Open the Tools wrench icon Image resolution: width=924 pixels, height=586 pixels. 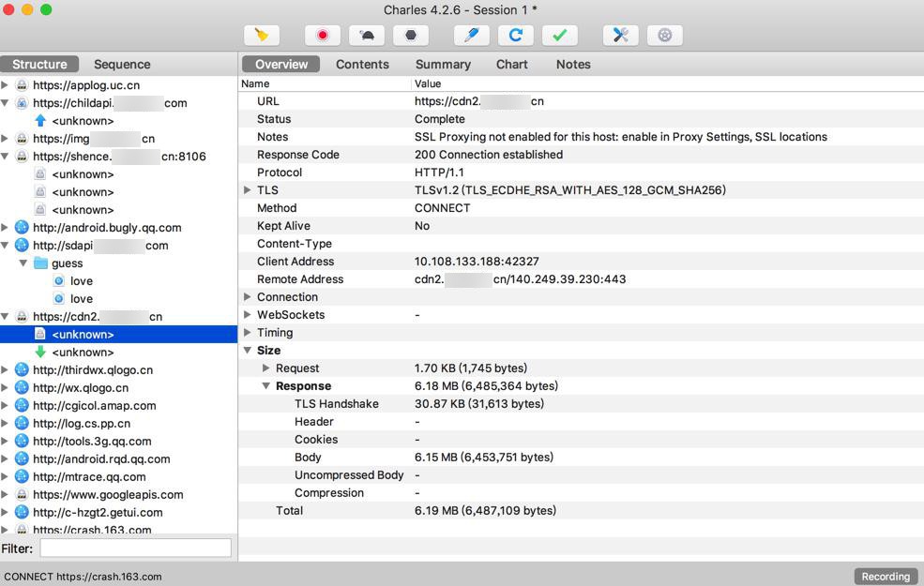tap(620, 36)
